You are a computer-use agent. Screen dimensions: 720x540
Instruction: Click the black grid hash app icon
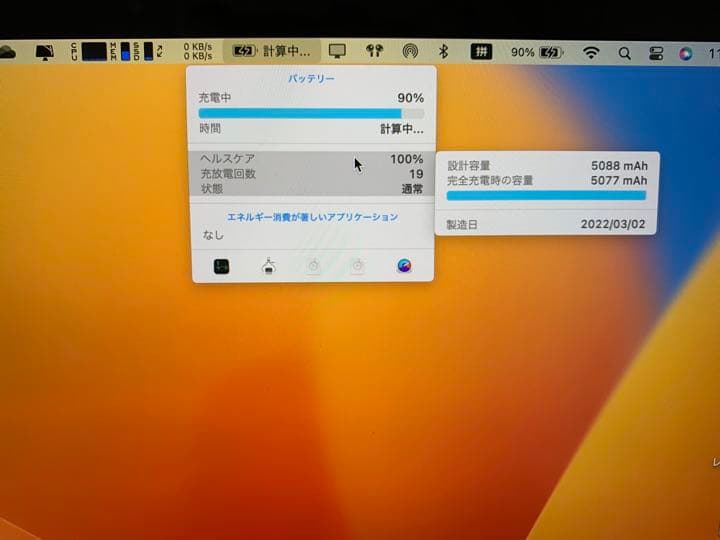tap(481, 51)
